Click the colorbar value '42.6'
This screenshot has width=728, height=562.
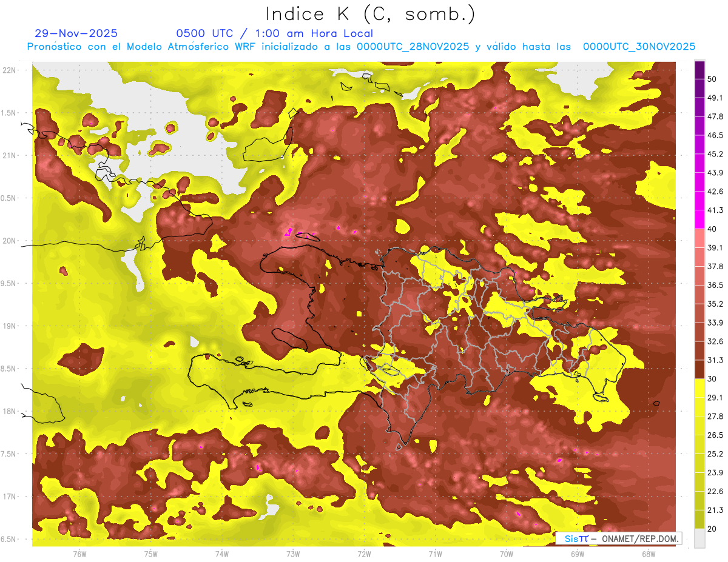(x=715, y=192)
